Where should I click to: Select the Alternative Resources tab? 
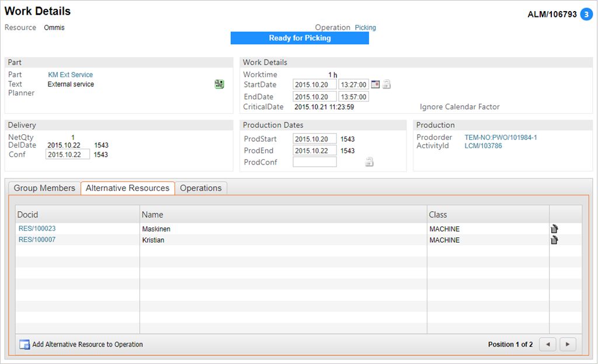tap(127, 188)
